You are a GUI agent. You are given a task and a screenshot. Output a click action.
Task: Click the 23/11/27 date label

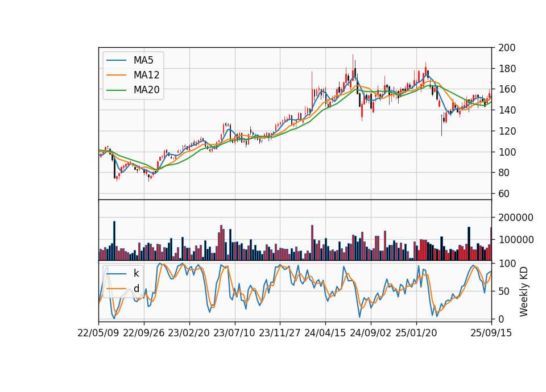(x=280, y=333)
